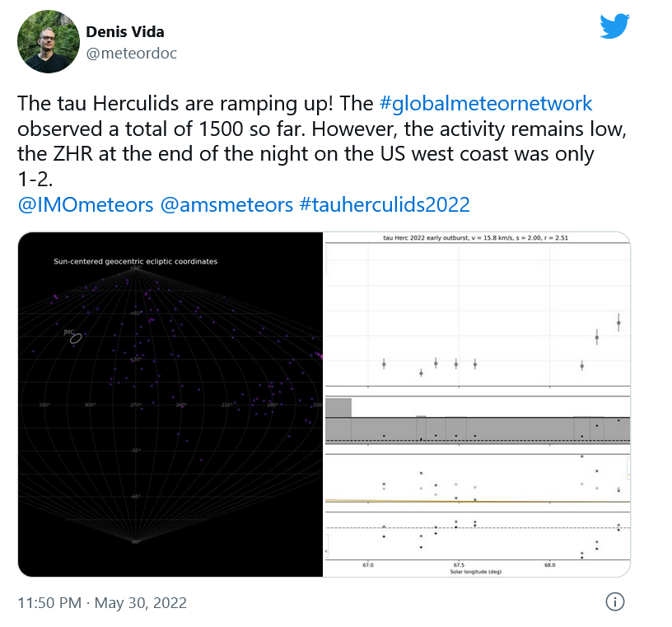This screenshot has width=672, height=627.
Task: Select the tau Herc 2022 early outburst chart title
Action: (x=478, y=237)
